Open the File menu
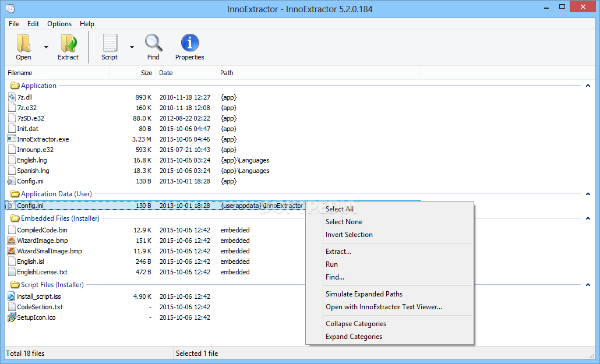 (x=14, y=24)
